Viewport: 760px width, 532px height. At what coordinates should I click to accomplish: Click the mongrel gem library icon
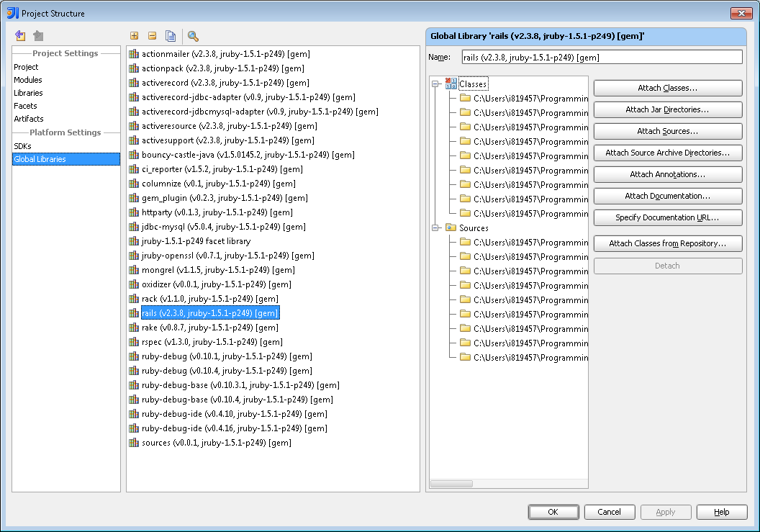pos(134,270)
